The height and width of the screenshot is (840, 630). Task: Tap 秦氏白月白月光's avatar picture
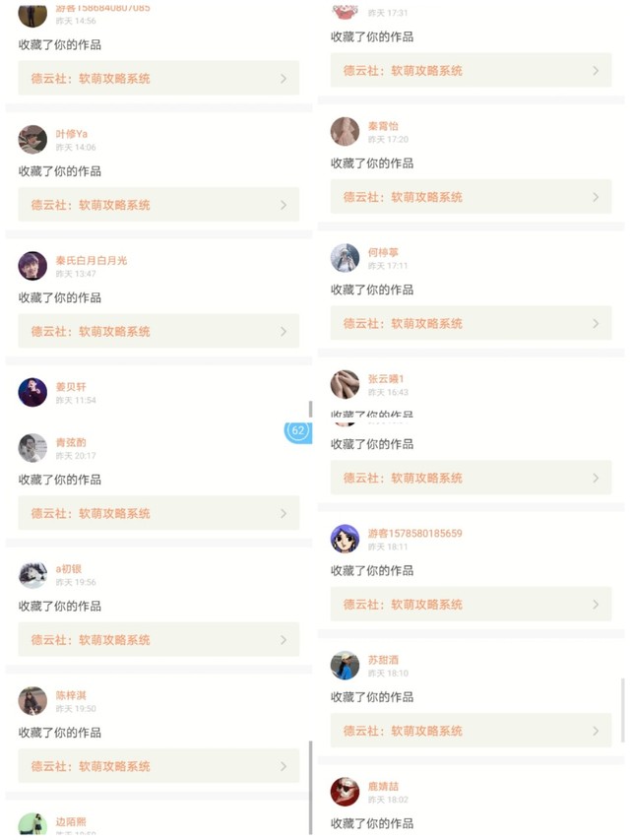32,266
